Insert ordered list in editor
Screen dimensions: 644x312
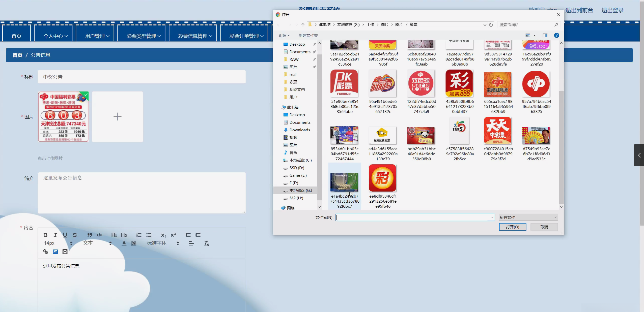click(139, 235)
